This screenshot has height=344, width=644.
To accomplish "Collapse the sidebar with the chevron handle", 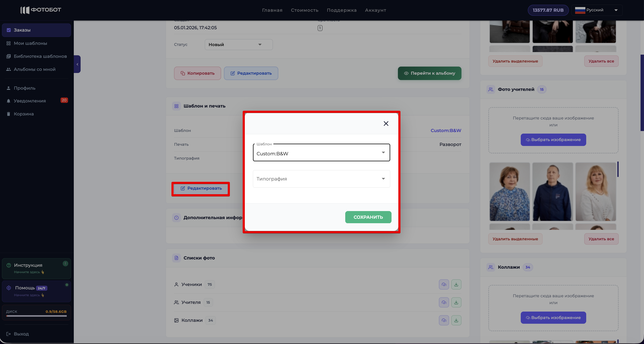I will coord(77,64).
